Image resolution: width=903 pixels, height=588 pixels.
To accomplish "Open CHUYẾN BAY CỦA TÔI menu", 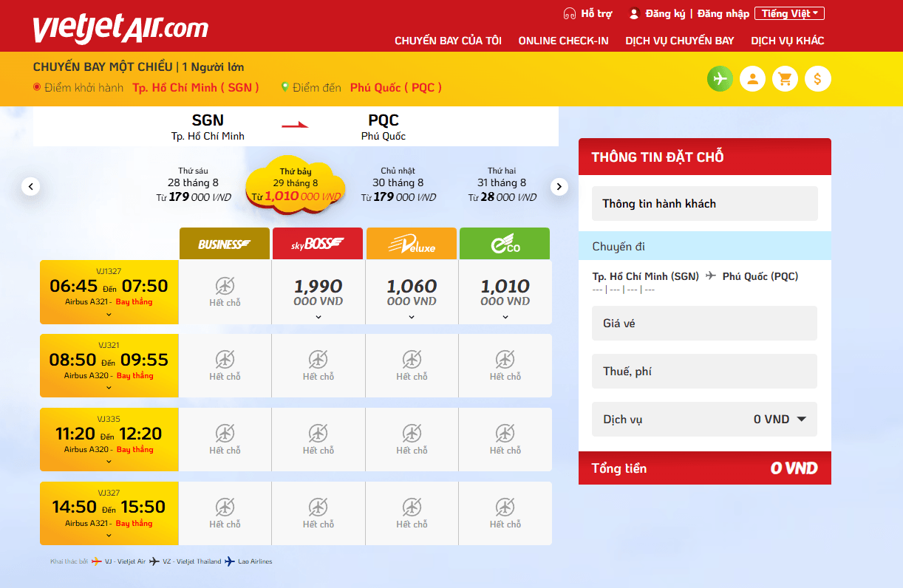I will pyautogui.click(x=448, y=41).
